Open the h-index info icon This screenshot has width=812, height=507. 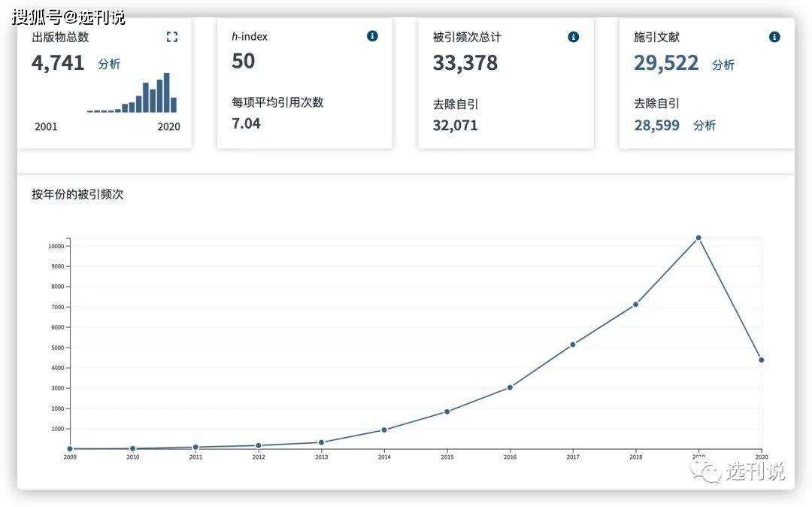[x=372, y=36]
